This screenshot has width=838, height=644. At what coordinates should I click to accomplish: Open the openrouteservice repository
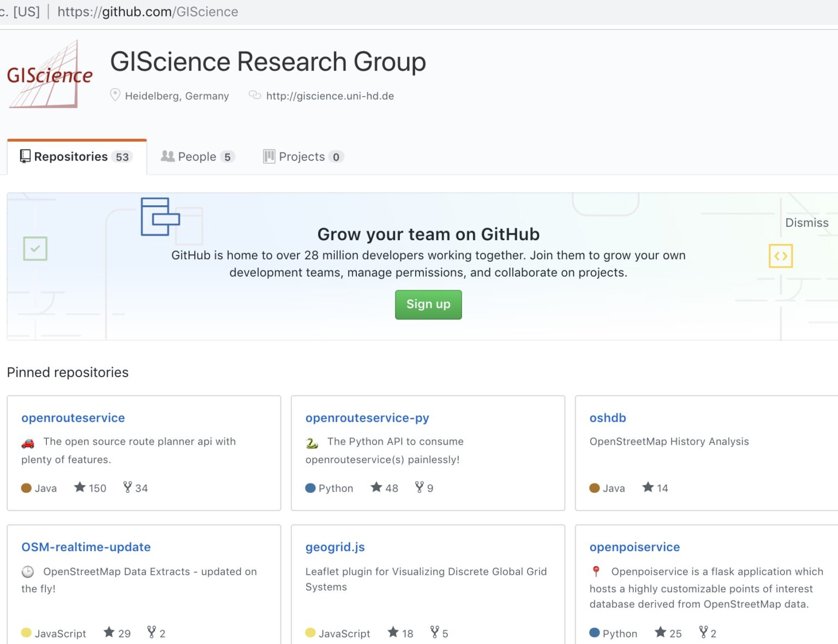pyautogui.click(x=73, y=418)
